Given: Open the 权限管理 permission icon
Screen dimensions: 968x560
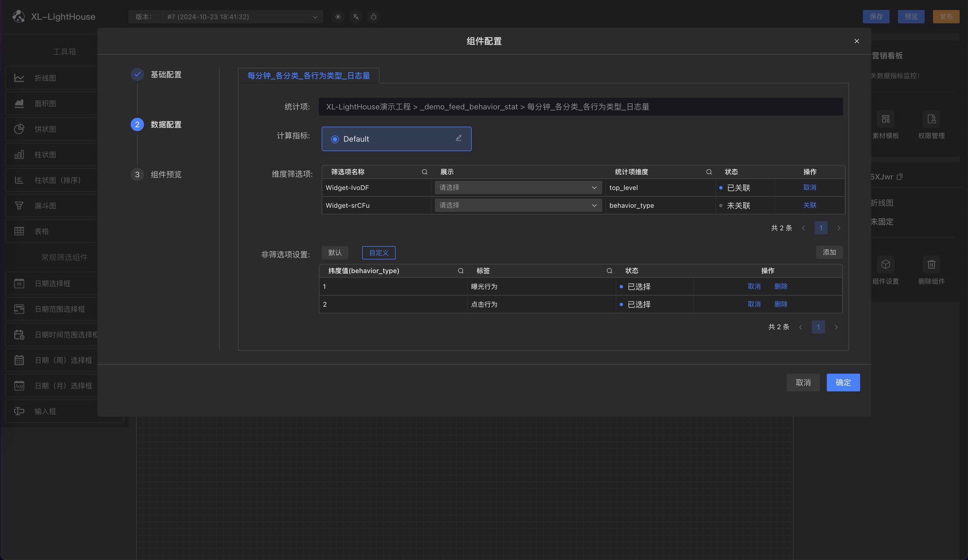Looking at the screenshot, I should click(x=932, y=119).
